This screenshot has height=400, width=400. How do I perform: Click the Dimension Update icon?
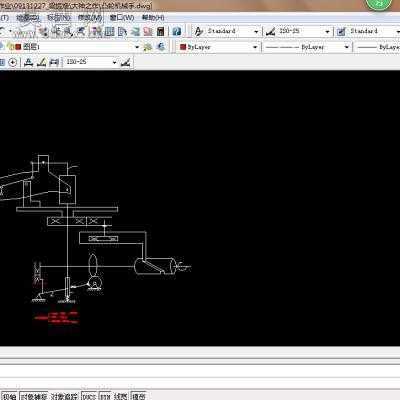pyautogui.click(x=54, y=62)
